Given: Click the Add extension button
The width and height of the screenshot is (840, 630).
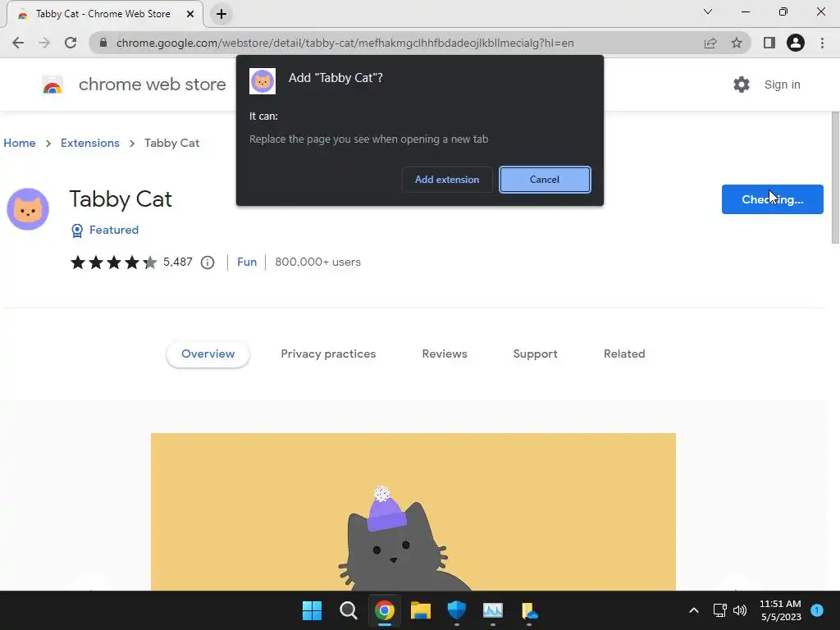Looking at the screenshot, I should [x=447, y=180].
